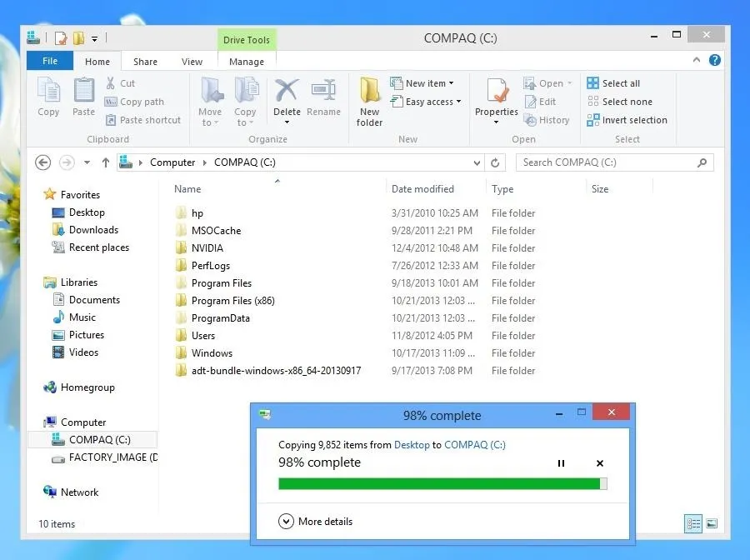Pause the copy operation
This screenshot has height=560, width=750.
pos(561,463)
